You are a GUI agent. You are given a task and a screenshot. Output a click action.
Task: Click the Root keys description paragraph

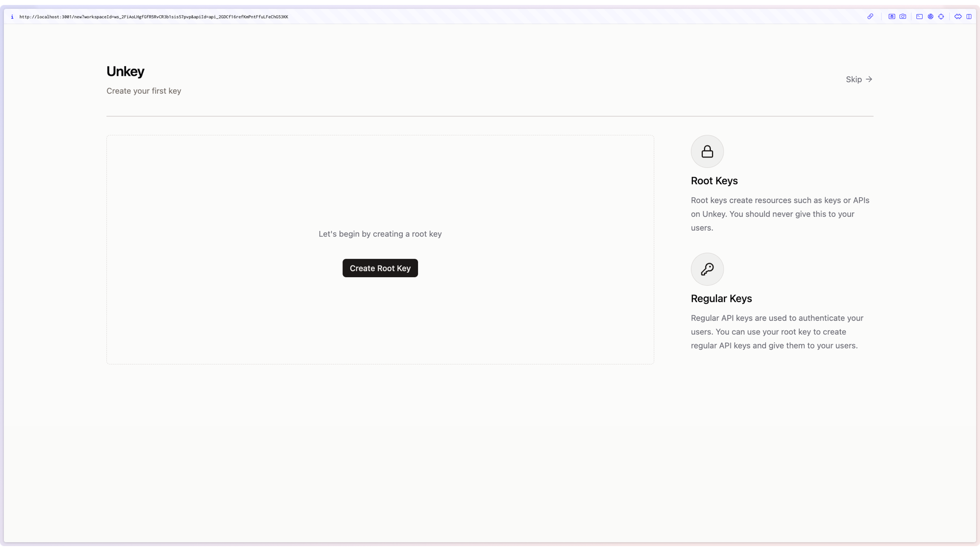pyautogui.click(x=780, y=214)
